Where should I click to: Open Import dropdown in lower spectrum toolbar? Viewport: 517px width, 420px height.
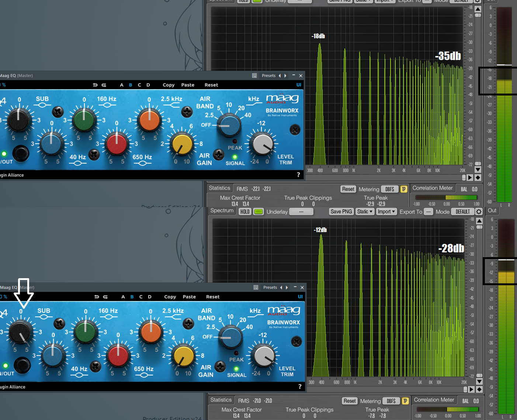(x=386, y=211)
